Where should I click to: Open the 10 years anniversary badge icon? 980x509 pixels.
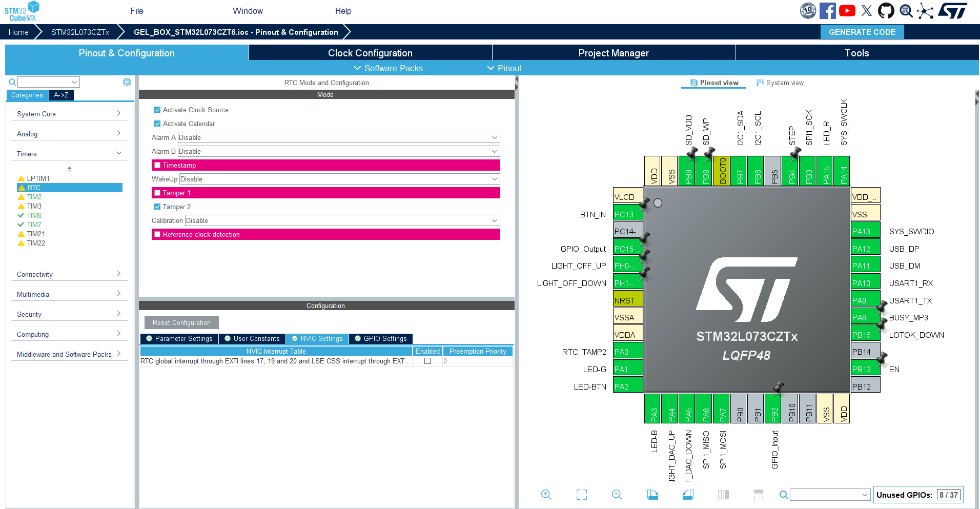tap(808, 11)
